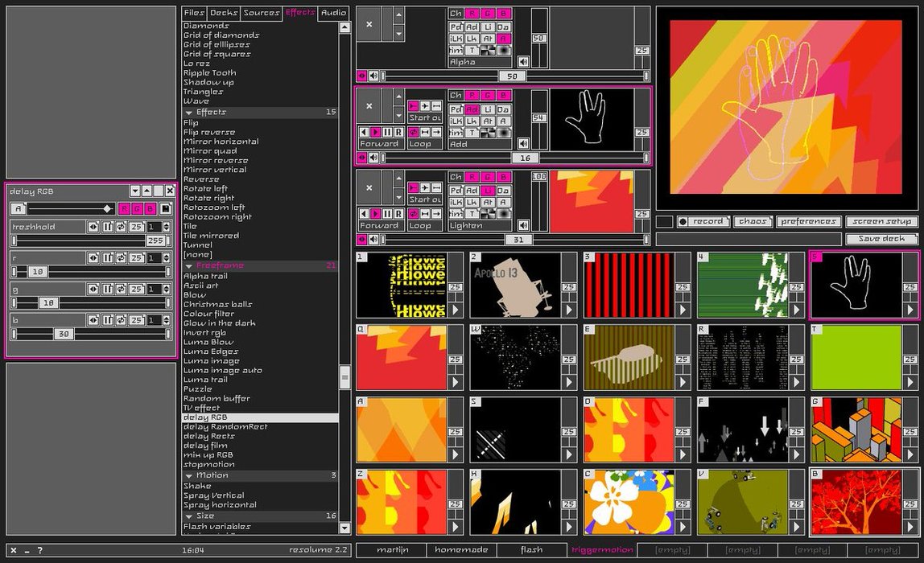Toggle the red channel R in delay RGB panel
924x563 pixels.
pos(125,208)
